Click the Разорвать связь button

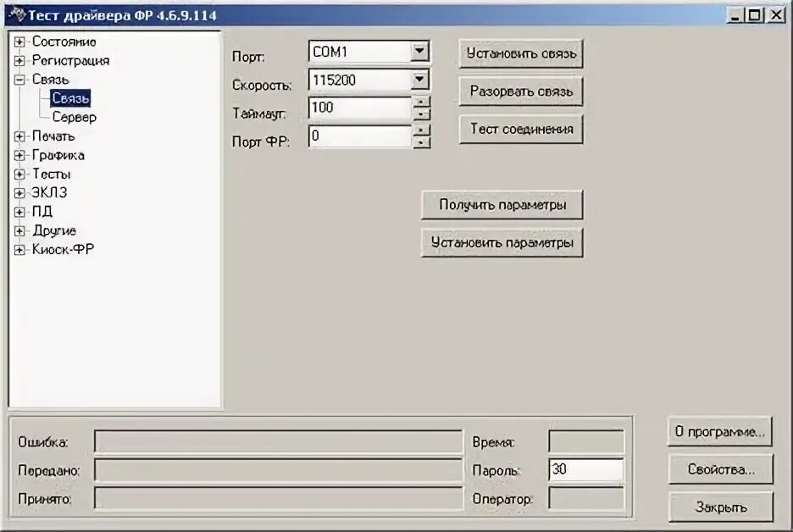[x=521, y=91]
